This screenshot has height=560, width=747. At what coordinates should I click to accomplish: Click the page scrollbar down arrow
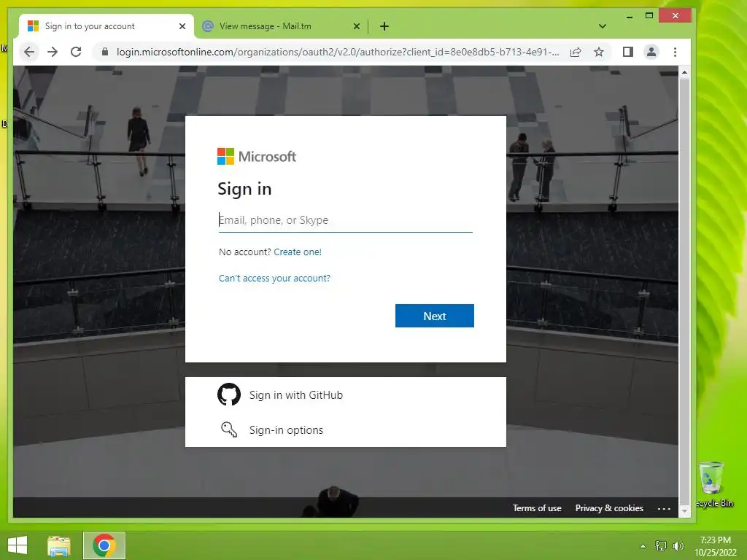click(x=684, y=511)
